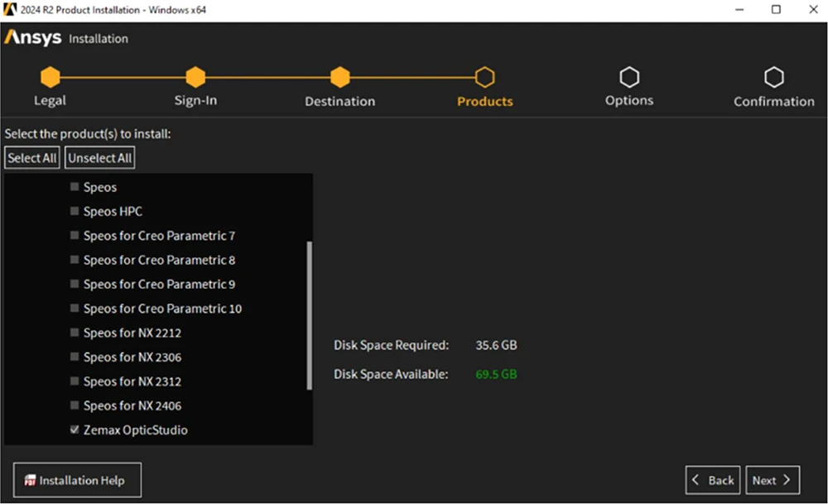This screenshot has width=828, height=504.
Task: Enable Speos for Creo Parametric 10 checkbox
Action: click(x=75, y=308)
